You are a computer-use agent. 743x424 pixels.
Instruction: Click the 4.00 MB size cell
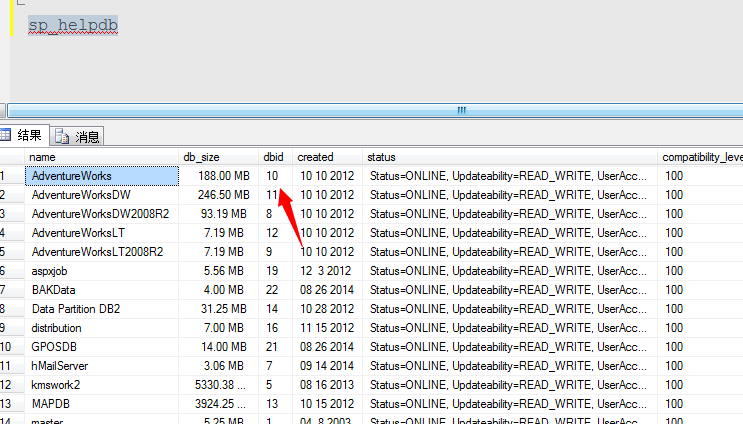click(x=218, y=290)
